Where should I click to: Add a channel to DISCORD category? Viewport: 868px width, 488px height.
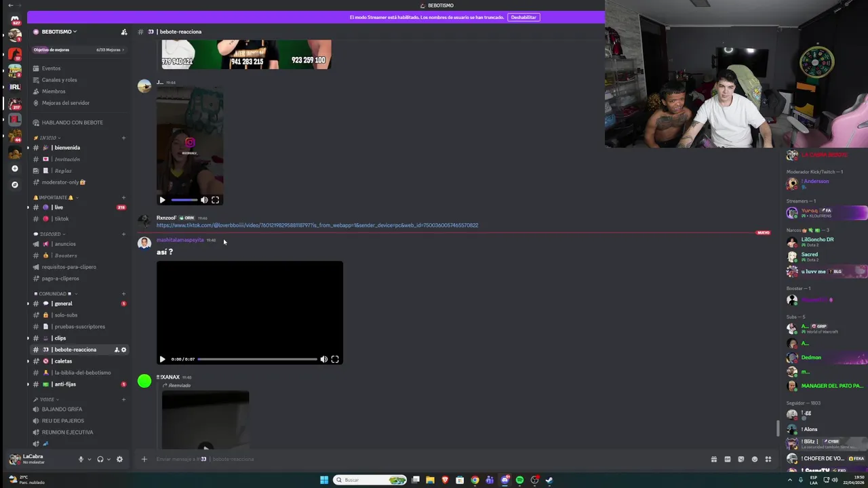pyautogui.click(x=123, y=234)
